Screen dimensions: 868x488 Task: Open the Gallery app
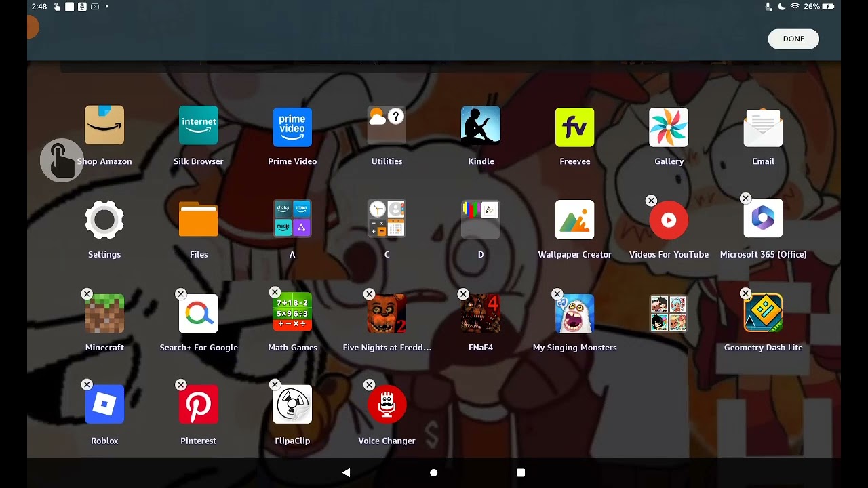pos(669,127)
